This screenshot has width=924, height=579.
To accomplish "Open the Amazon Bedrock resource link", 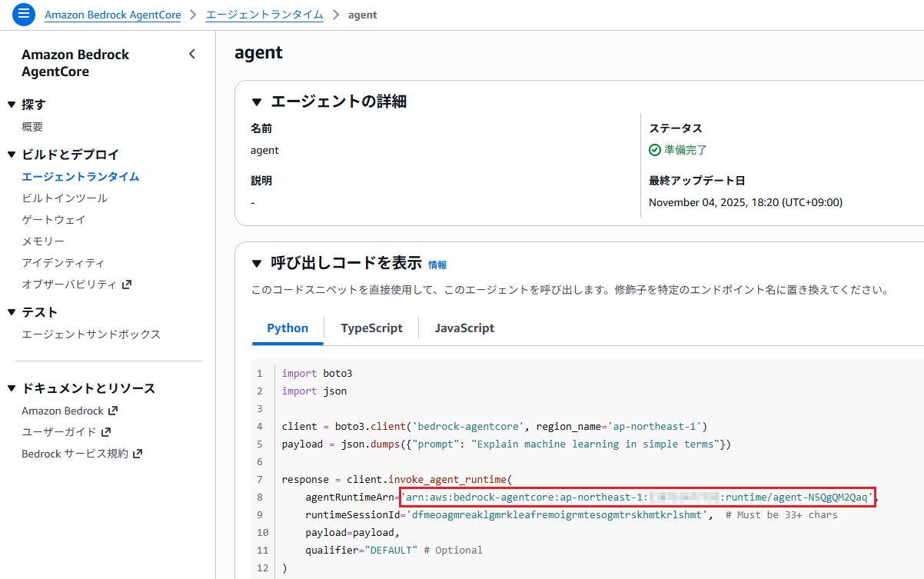I will tap(62, 411).
